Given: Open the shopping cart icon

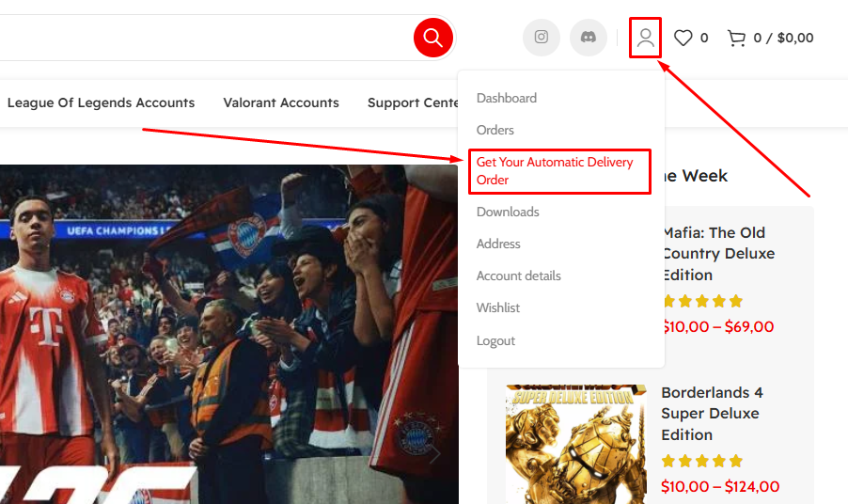Looking at the screenshot, I should pyautogui.click(x=737, y=38).
